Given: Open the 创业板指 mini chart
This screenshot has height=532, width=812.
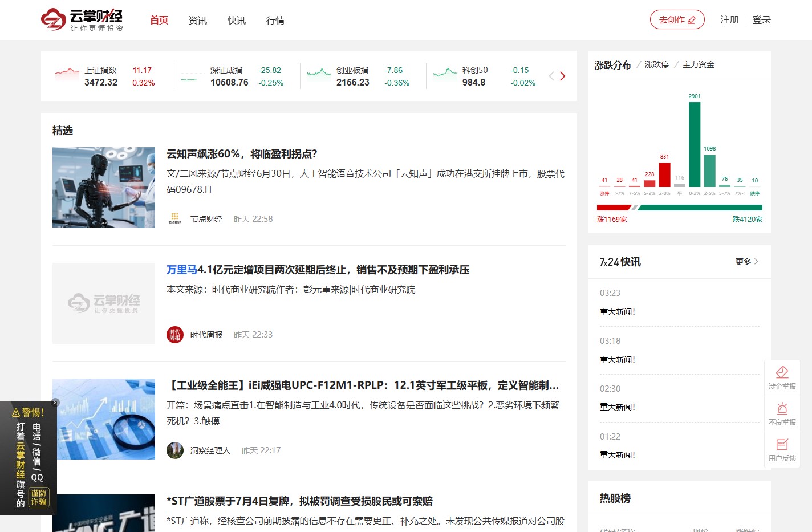Looking at the screenshot, I should click(x=319, y=75).
